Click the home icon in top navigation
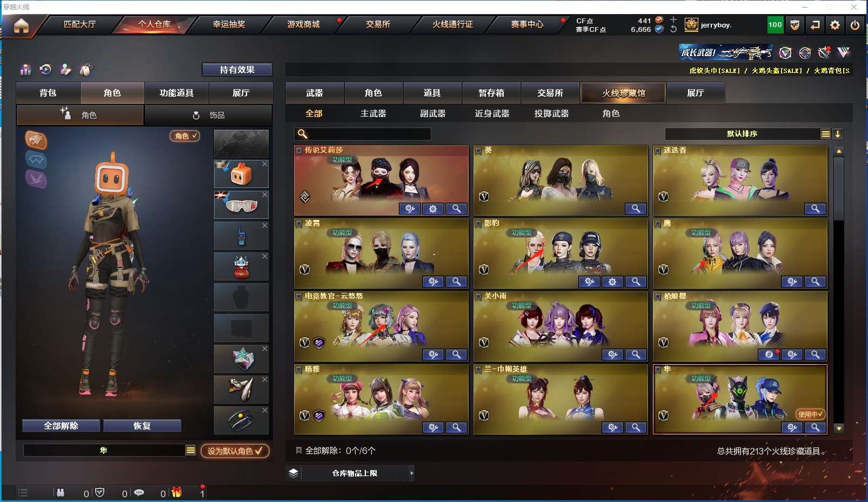 pos(21,25)
